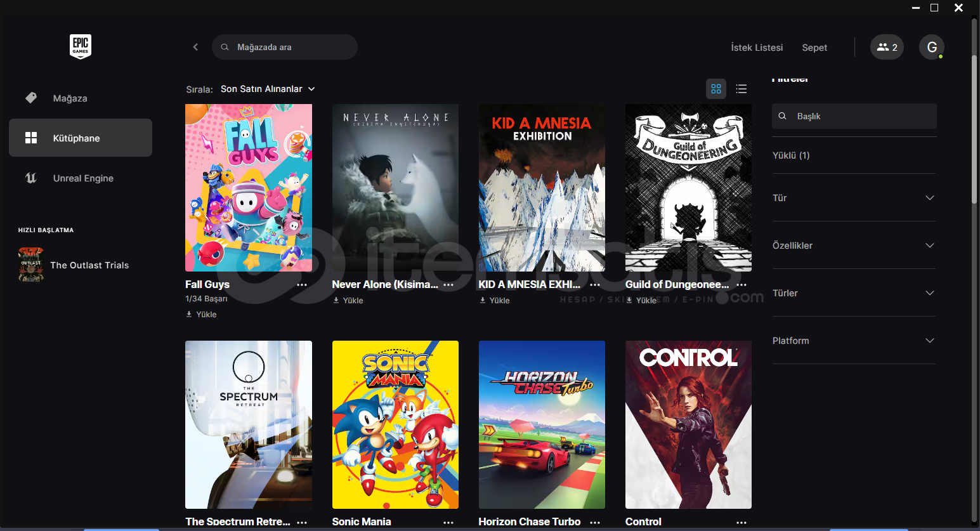Image resolution: width=980 pixels, height=531 pixels.
Task: Click the HIZLI BAŞLATMA heading
Action: 46,230
